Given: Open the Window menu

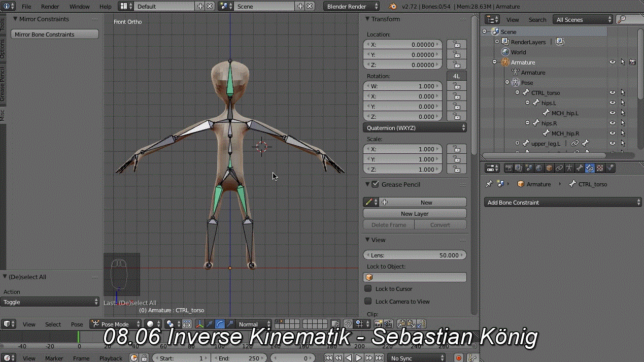Looking at the screenshot, I should tap(79, 7).
